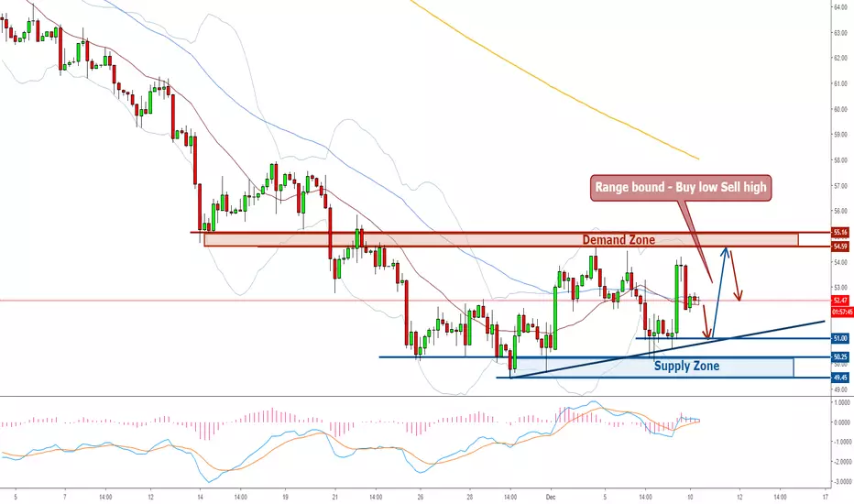This screenshot has width=854, height=504.
Task: Select the 'Demand Zone' label
Action: click(619, 240)
